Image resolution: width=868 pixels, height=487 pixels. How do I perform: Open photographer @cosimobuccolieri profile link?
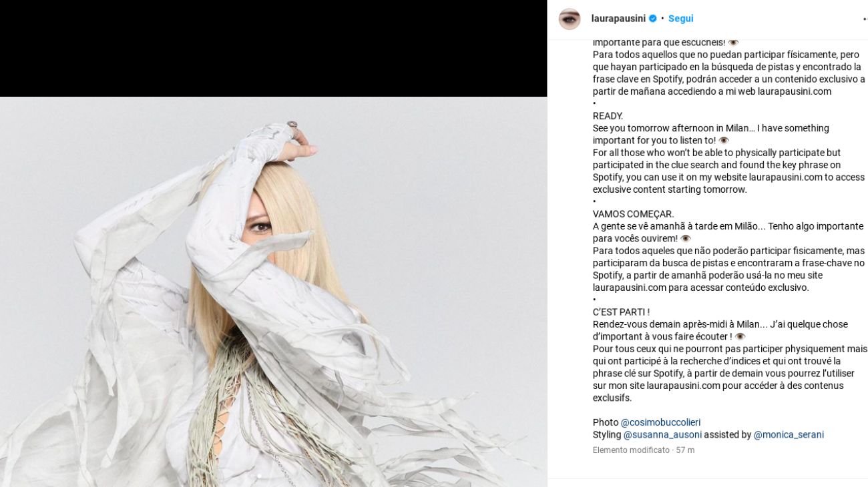[660, 422]
